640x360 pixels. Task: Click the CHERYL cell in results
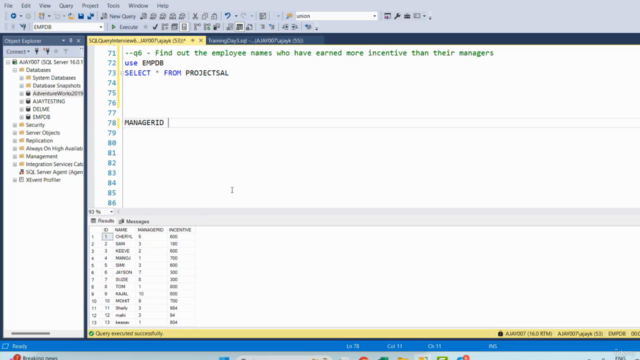click(x=124, y=237)
